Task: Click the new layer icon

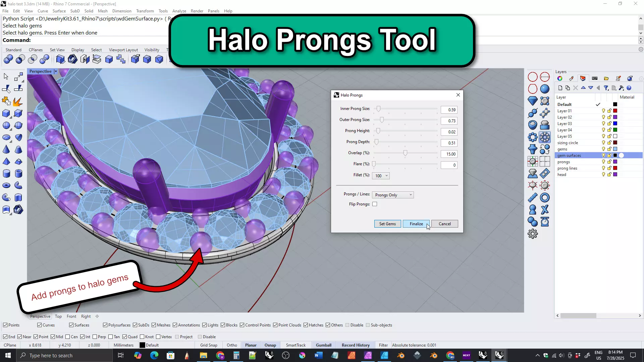Action: (x=560, y=88)
